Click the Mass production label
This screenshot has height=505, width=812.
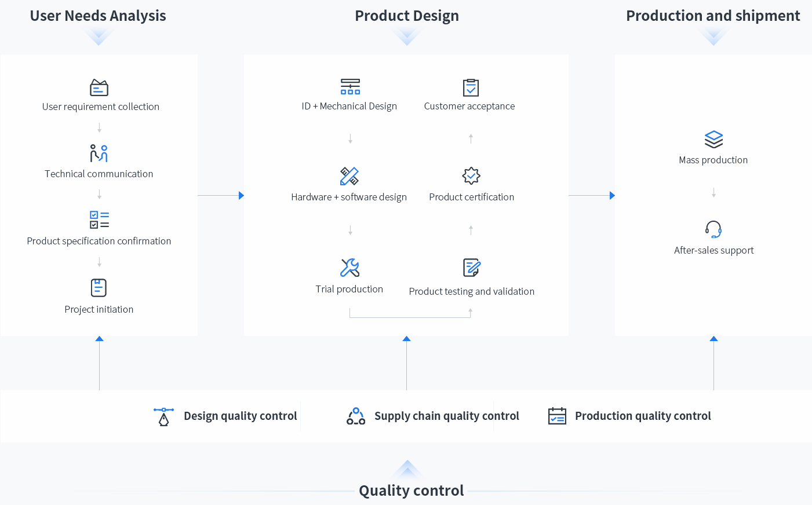713,160
